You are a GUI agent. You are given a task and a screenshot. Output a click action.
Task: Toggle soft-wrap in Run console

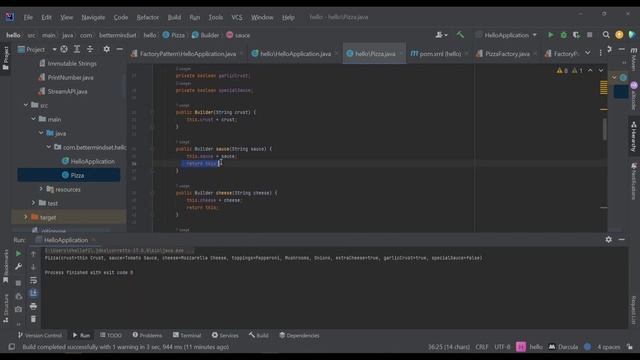coord(33,280)
